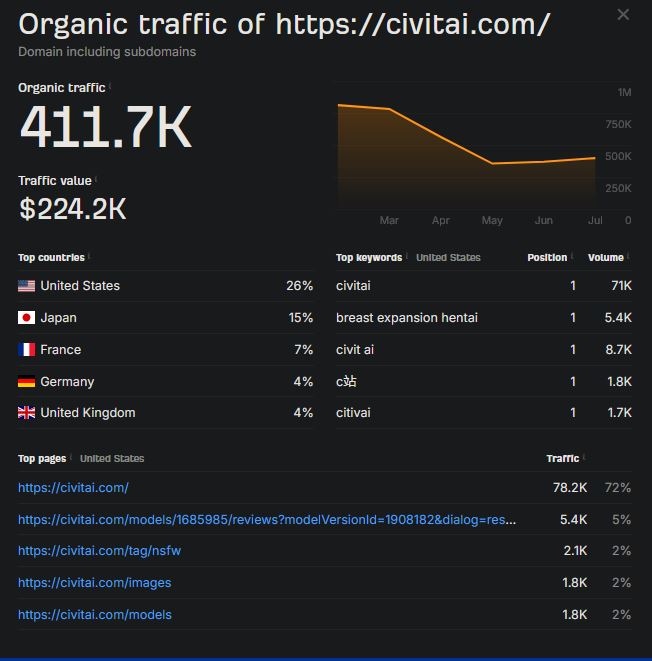652x661 pixels.
Task: Click the 1.7K volume for citivai
Action: [620, 413]
